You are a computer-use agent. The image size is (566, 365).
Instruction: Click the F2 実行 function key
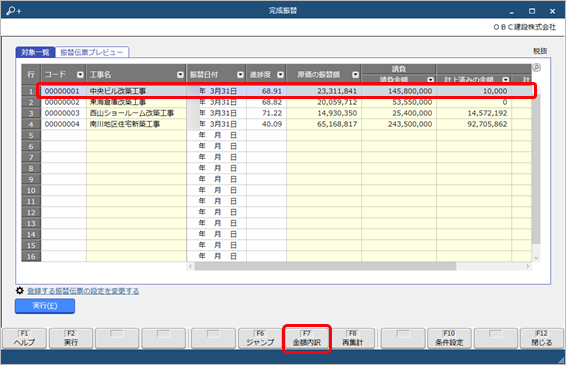71,338
